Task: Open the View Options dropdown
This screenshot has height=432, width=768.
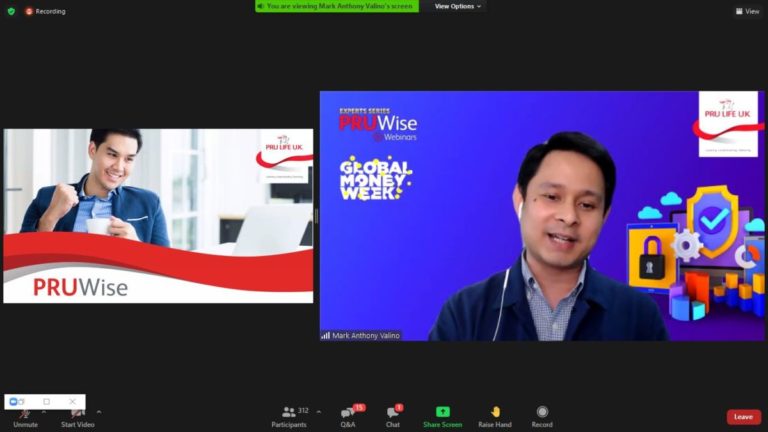Action: pos(457,6)
